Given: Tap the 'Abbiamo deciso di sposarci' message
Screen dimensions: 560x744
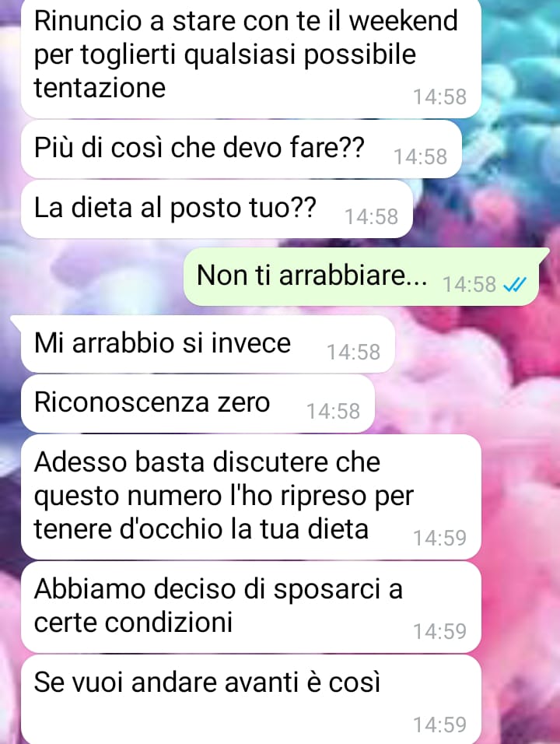Looking at the screenshot, I should click(251, 607).
